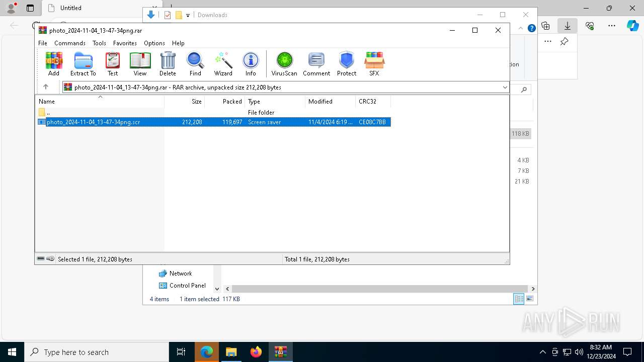Click the Explorer scroll right arrow
This screenshot has width=644, height=362.
533,289
